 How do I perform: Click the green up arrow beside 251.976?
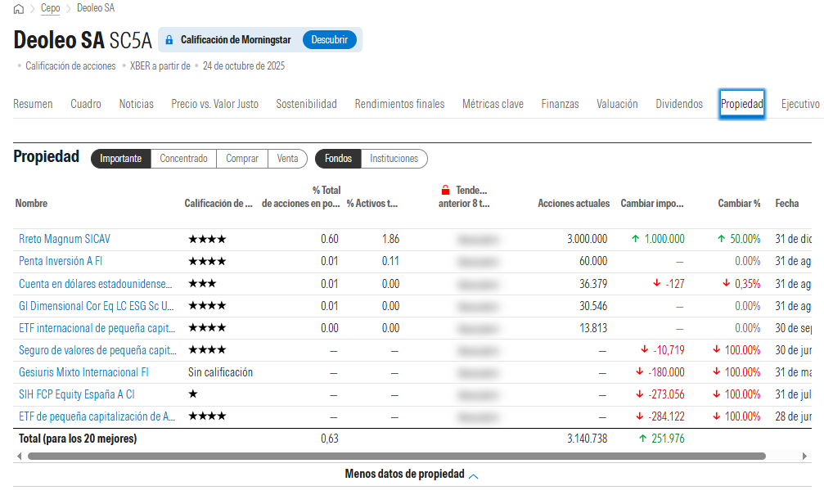point(642,439)
